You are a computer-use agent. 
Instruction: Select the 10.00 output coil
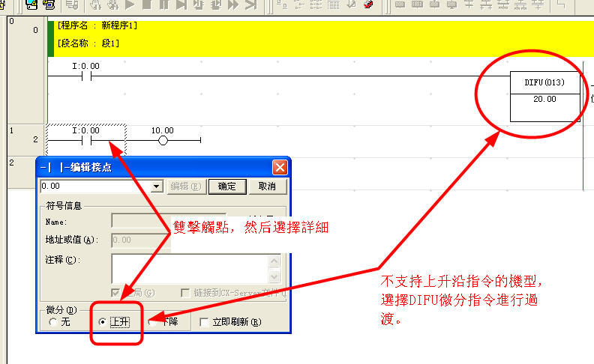[163, 140]
